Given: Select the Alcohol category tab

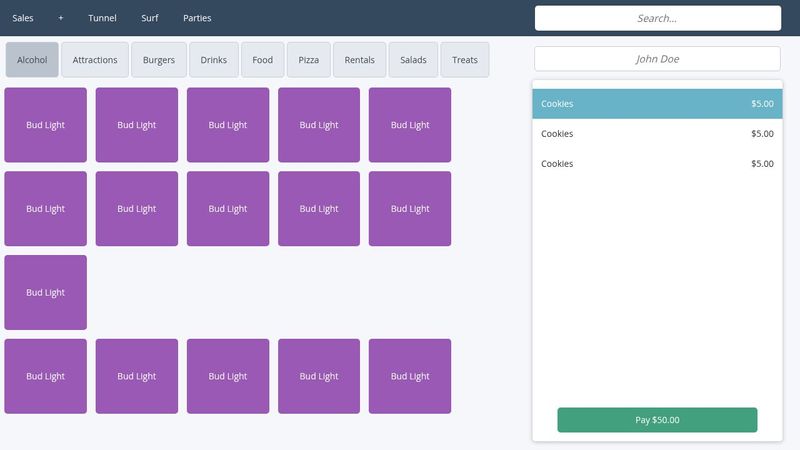Looking at the screenshot, I should tap(32, 60).
